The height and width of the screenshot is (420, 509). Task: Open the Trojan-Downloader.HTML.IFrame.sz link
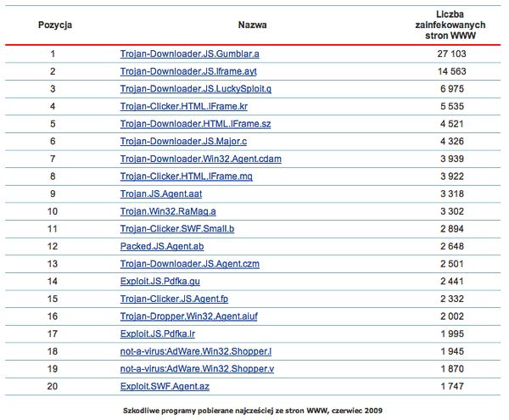195,124
